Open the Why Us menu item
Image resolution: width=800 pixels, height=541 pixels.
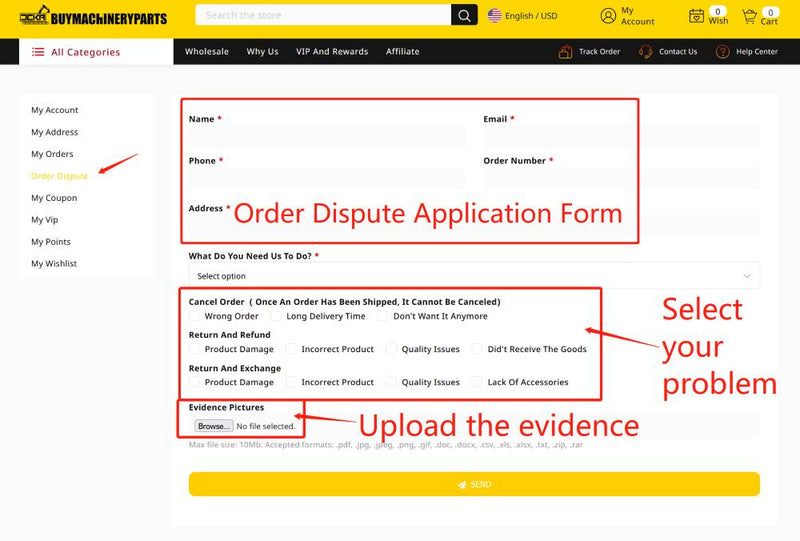(x=262, y=52)
